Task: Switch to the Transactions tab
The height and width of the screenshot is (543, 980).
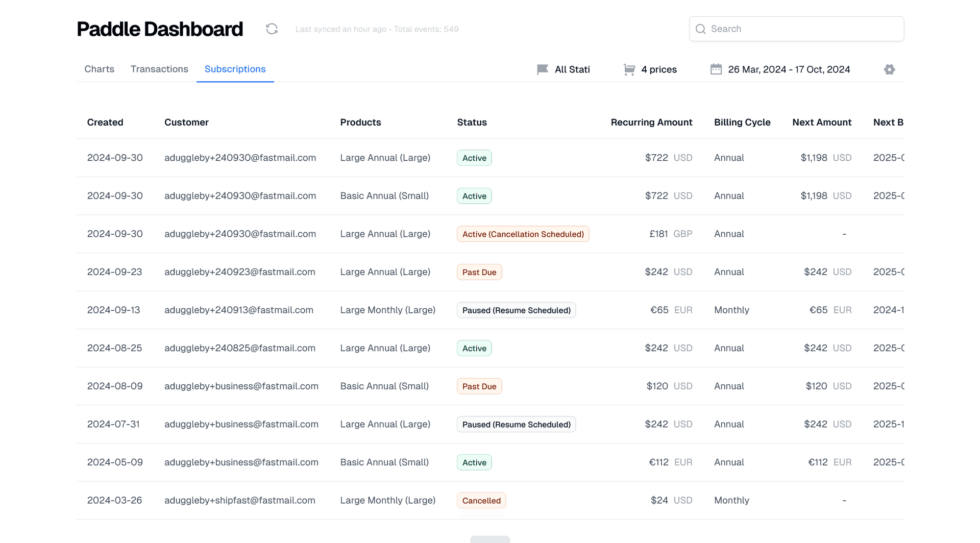Action: click(x=159, y=69)
